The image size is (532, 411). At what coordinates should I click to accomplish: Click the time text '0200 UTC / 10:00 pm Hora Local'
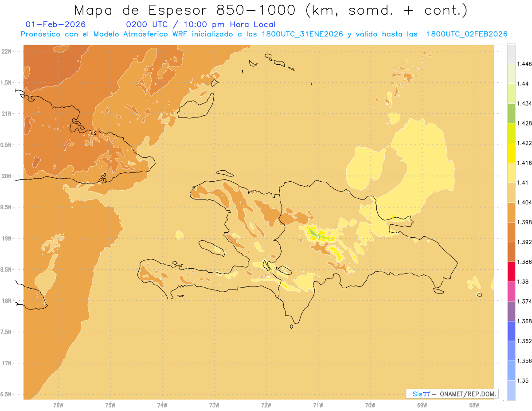[x=201, y=24]
